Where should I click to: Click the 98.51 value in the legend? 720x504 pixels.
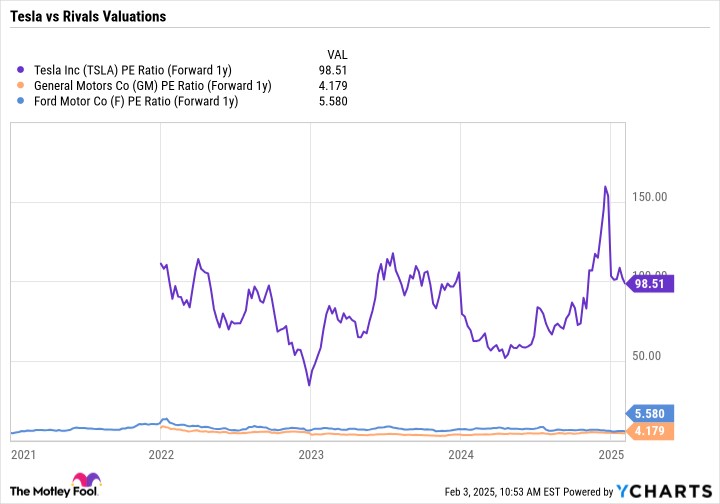tap(333, 70)
